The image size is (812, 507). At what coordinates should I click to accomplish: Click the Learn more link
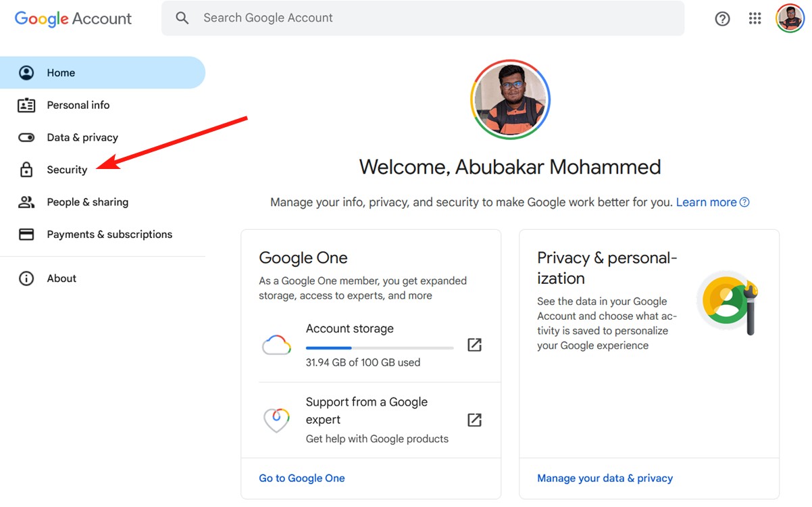click(x=707, y=201)
